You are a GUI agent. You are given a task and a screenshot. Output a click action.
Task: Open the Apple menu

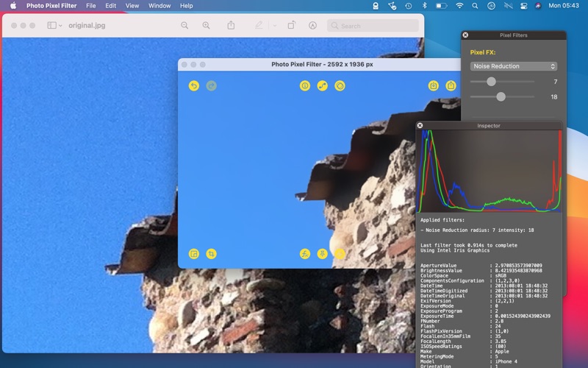pos(13,6)
